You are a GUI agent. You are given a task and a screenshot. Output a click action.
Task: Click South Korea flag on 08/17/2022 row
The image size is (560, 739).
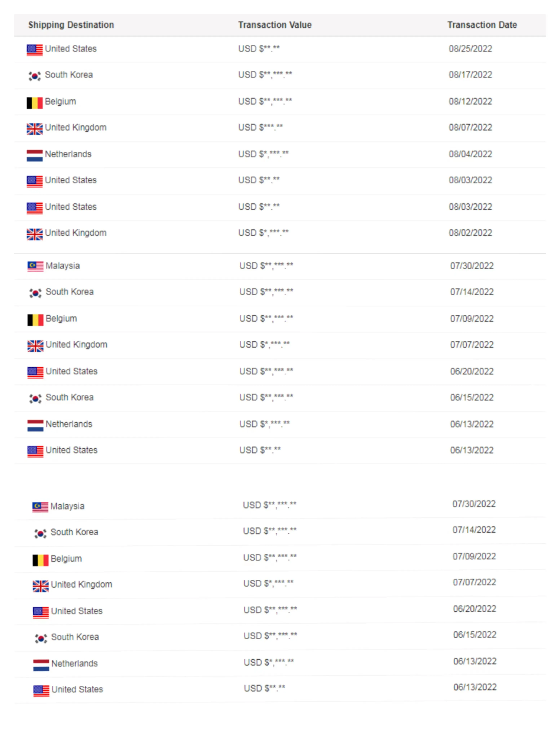click(35, 76)
